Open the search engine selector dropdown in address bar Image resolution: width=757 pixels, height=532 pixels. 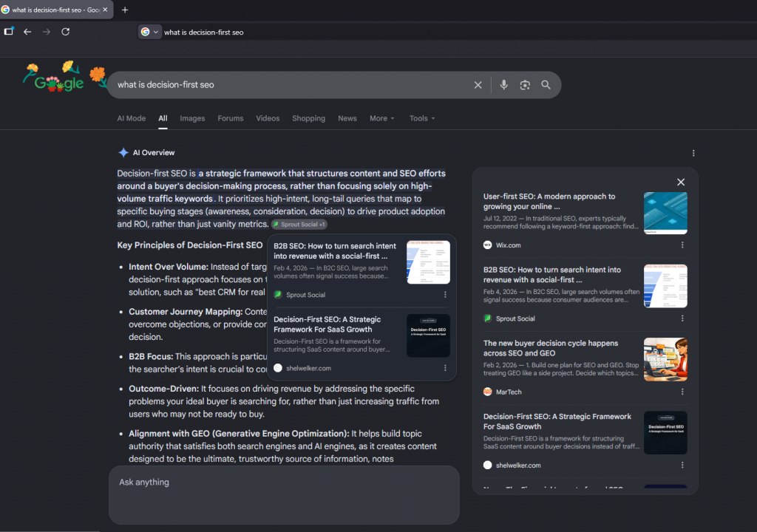(149, 32)
